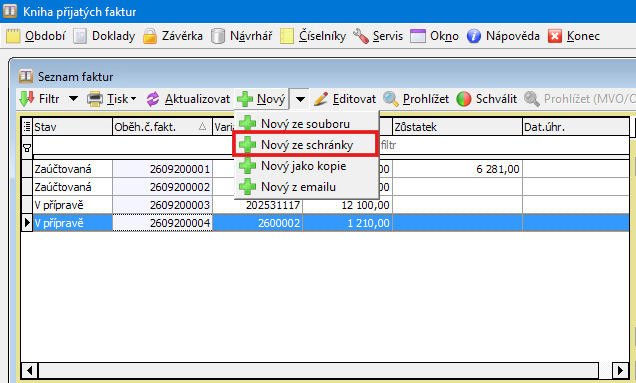Screen dimensions: 636x383
Task: Click the Filtr toolbar button
Action: coord(39,99)
